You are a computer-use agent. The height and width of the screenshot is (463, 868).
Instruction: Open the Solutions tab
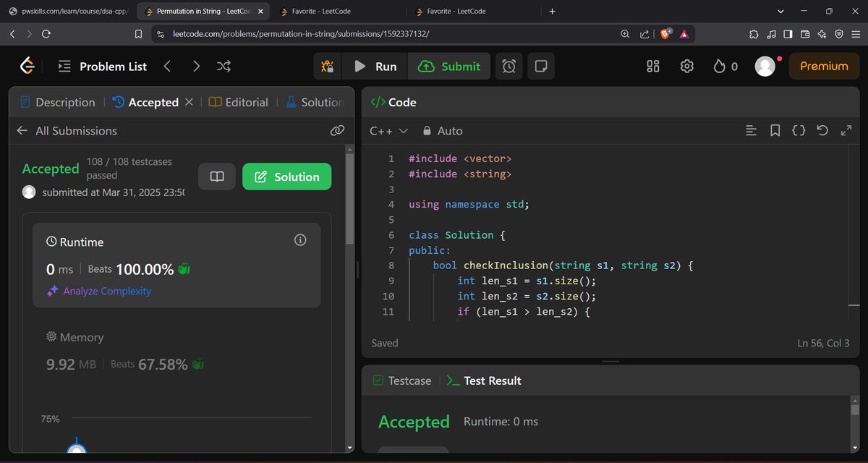[314, 102]
